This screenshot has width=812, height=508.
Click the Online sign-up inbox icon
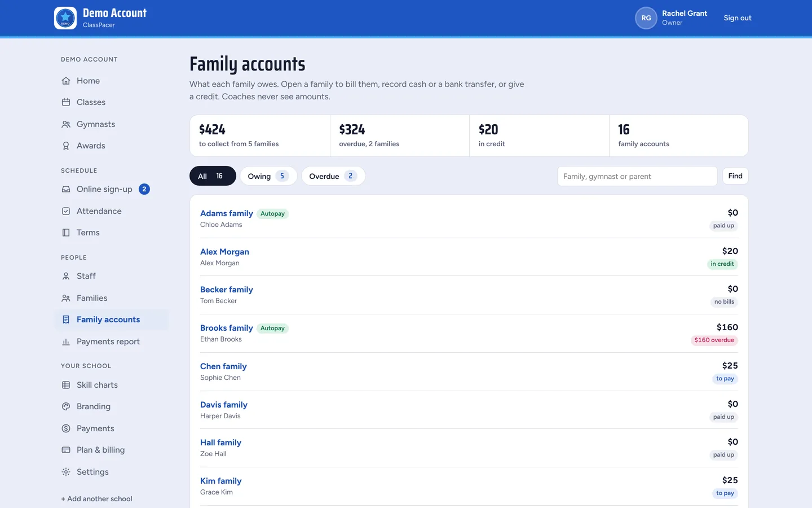pos(66,189)
